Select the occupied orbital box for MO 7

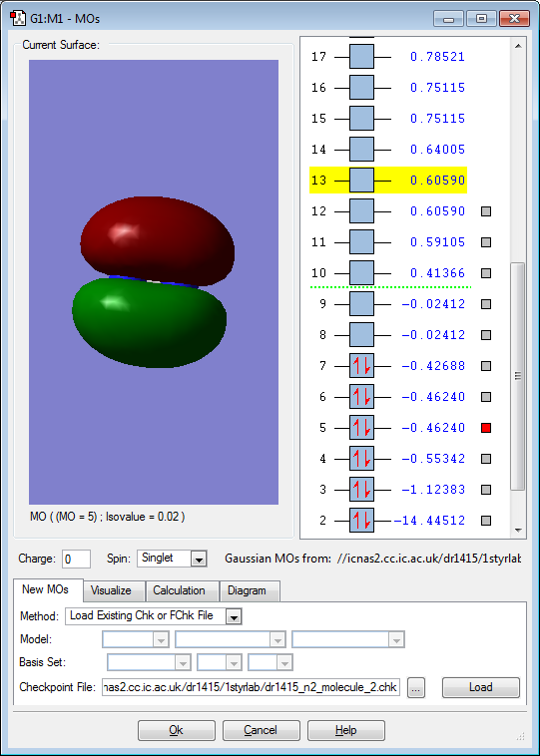tap(361, 366)
